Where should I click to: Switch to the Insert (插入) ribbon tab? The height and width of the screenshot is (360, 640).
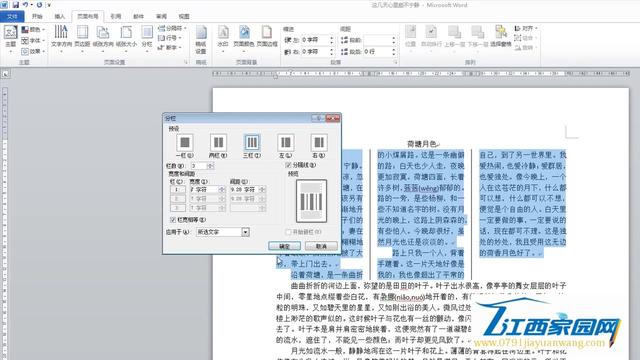pos(60,16)
